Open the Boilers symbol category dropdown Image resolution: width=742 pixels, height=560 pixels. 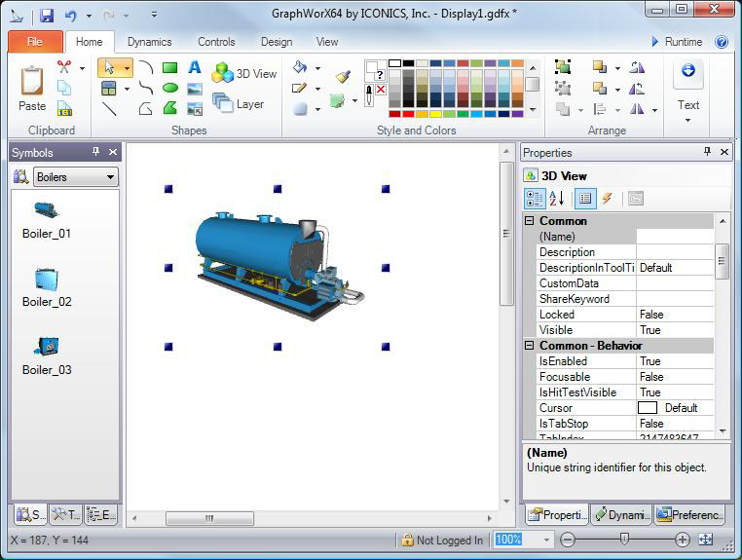click(76, 176)
